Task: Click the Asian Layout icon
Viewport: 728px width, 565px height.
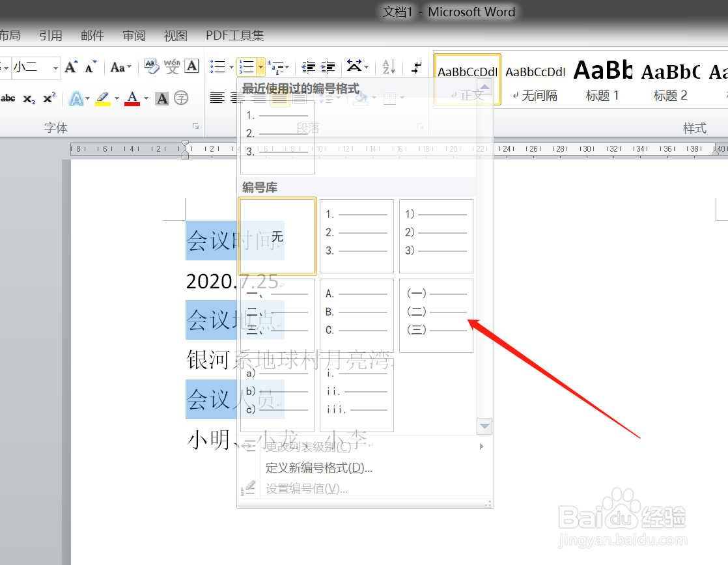Action: tap(354, 66)
